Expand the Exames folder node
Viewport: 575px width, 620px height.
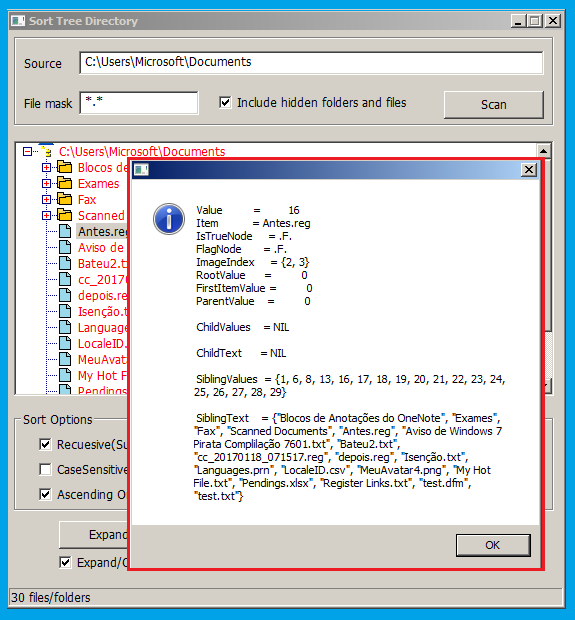[x=46, y=183]
